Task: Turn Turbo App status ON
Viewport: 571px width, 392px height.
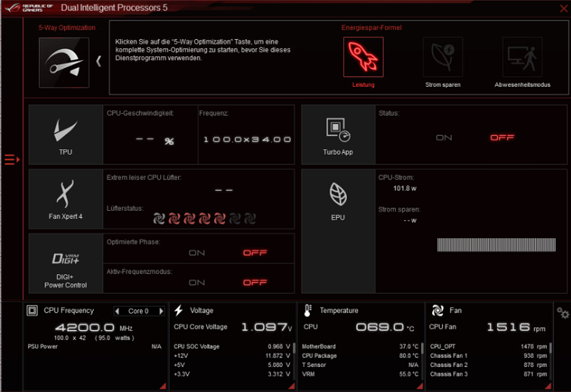Action: point(444,137)
